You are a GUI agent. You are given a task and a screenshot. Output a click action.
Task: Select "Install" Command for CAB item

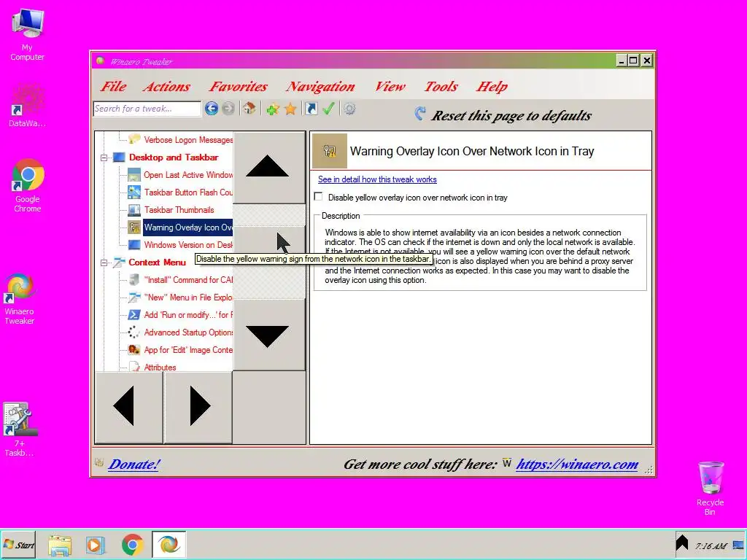tap(188, 280)
